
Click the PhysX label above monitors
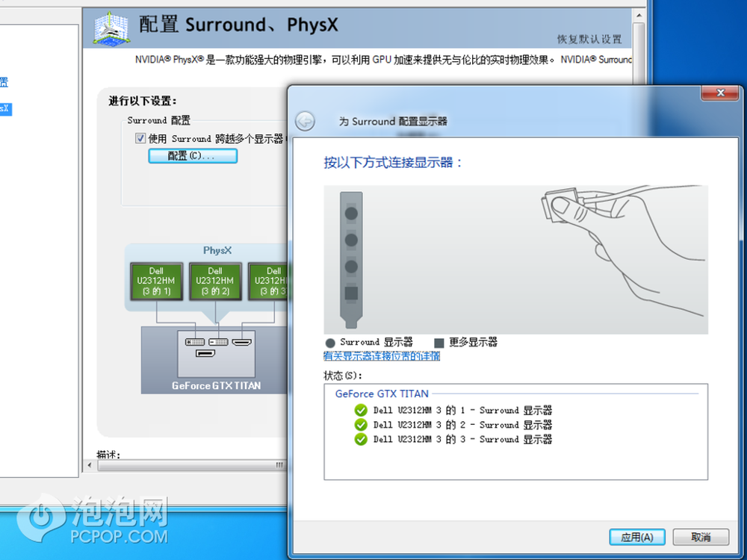coord(217,250)
